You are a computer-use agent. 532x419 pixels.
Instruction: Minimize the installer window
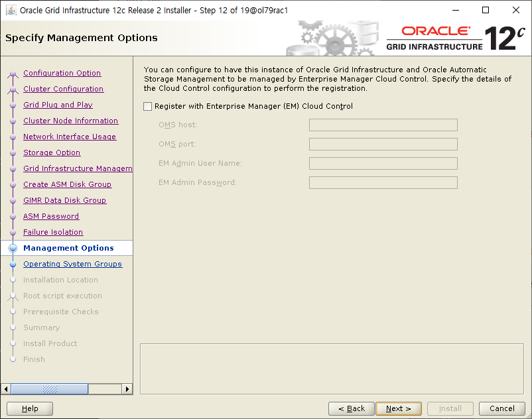[x=456, y=10]
